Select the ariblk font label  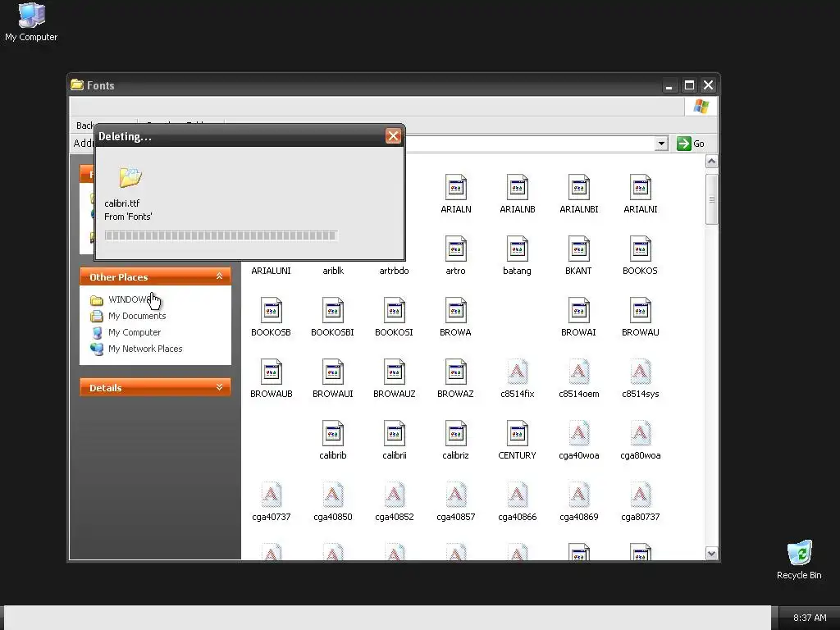(333, 271)
